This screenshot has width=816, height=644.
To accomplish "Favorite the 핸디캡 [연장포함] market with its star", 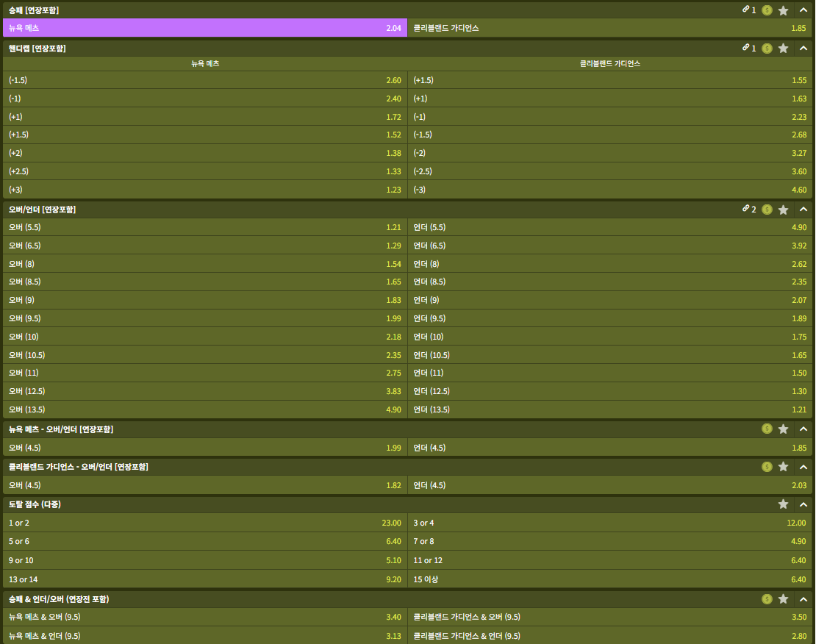I will coord(783,49).
